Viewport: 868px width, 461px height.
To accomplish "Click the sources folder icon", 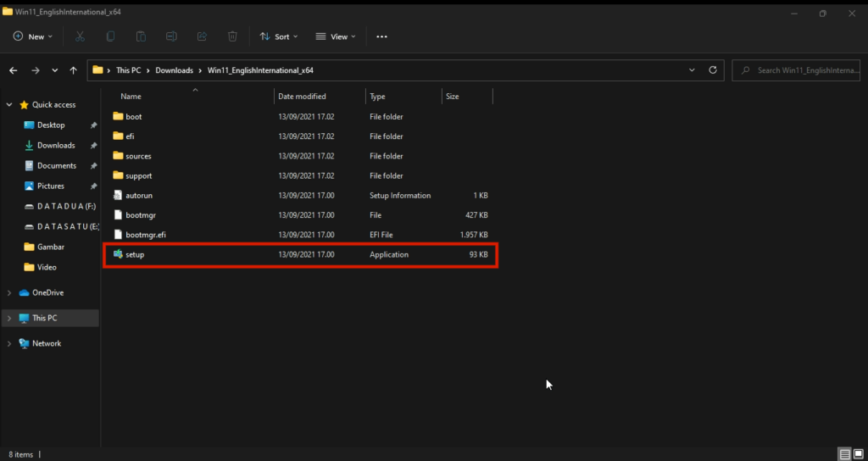I will click(x=117, y=156).
